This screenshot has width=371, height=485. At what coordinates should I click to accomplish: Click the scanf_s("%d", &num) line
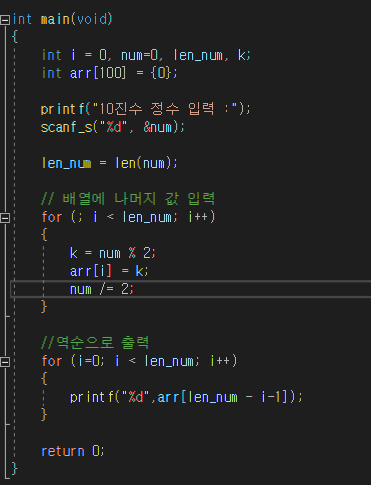[113, 127]
